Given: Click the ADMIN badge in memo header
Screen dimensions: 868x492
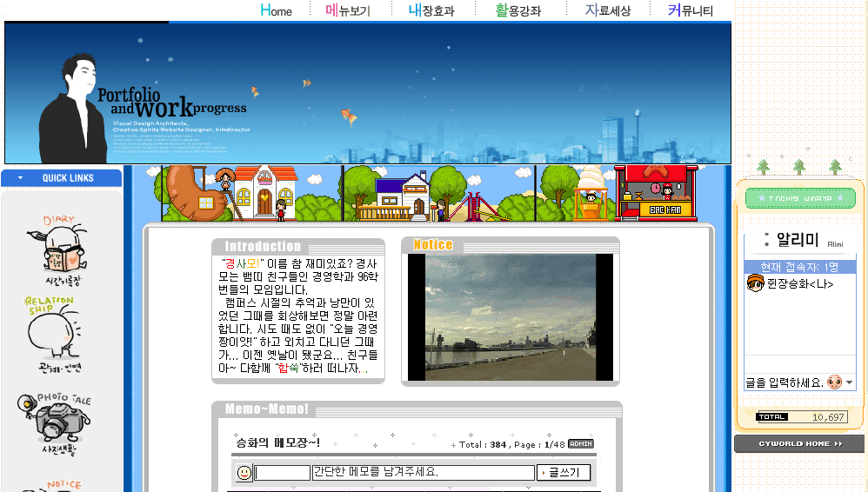Looking at the screenshot, I should [580, 443].
